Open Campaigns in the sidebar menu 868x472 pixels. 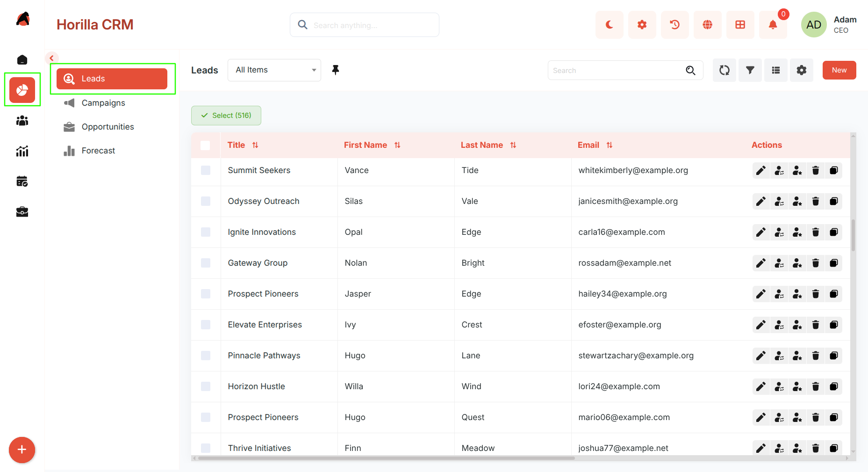coord(112,103)
